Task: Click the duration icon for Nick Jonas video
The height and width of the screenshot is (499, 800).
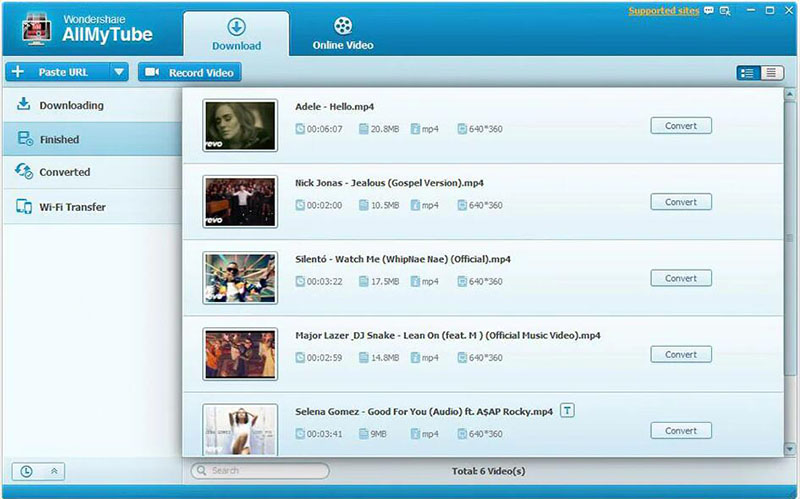Action: pos(300,205)
